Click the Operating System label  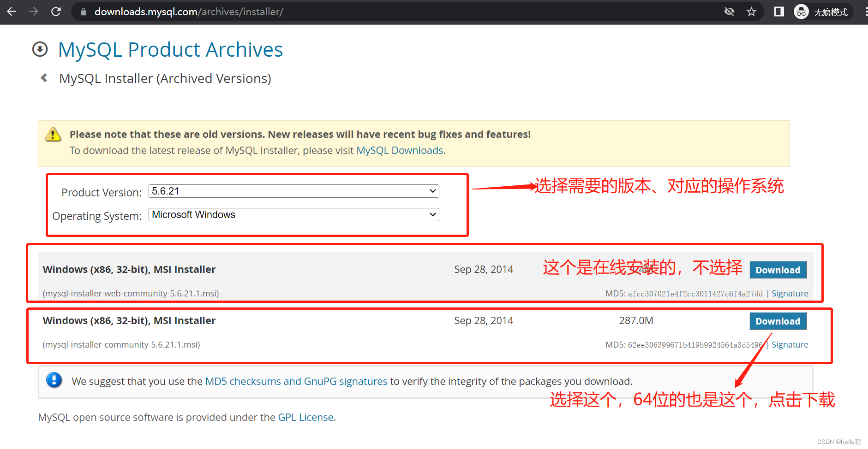[x=97, y=216]
